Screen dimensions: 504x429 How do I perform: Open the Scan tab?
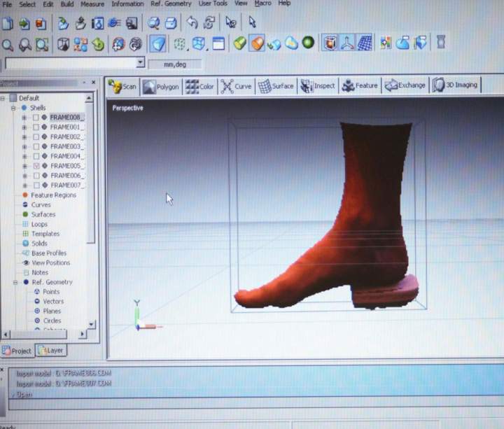(x=122, y=87)
